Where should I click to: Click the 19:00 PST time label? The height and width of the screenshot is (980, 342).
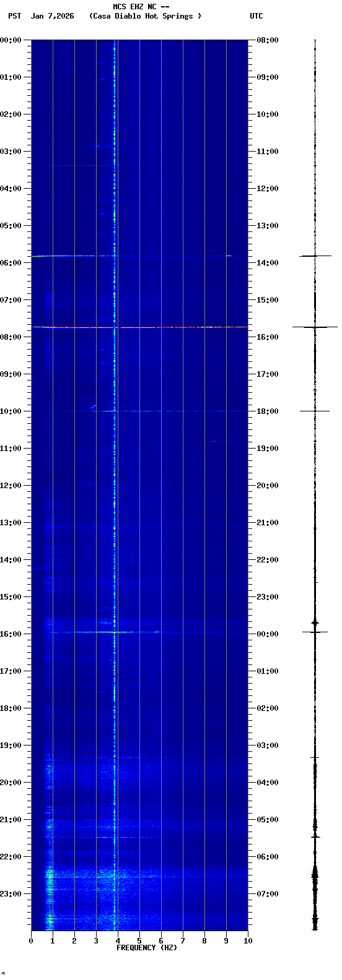point(11,746)
